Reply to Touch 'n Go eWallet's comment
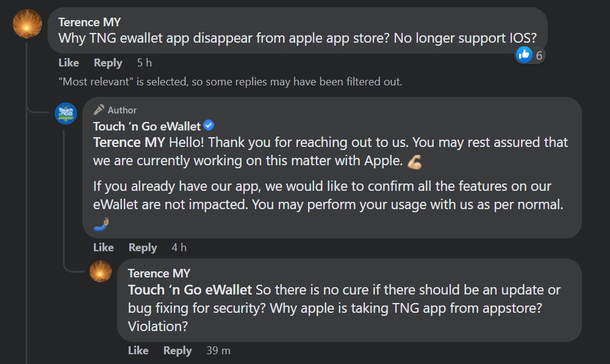 143,247
